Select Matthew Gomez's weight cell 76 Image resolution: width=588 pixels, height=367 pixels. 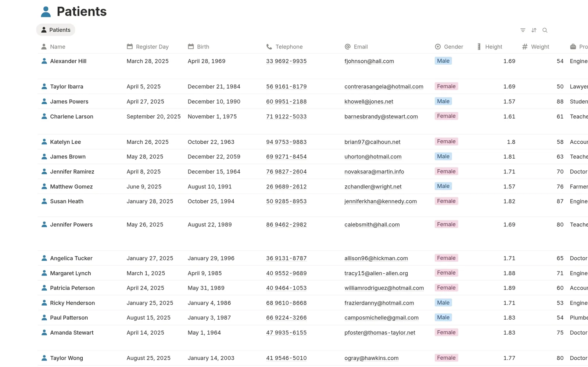coord(560,187)
